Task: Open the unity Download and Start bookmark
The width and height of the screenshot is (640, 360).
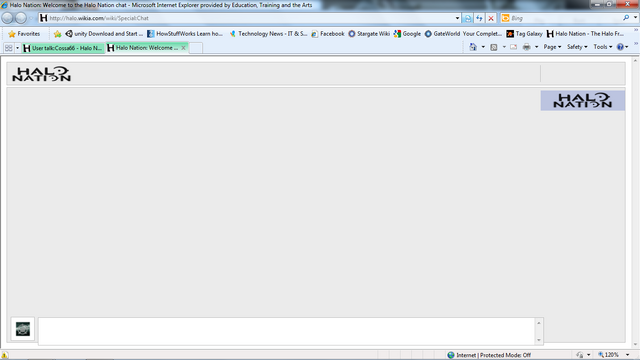Action: pos(104,34)
